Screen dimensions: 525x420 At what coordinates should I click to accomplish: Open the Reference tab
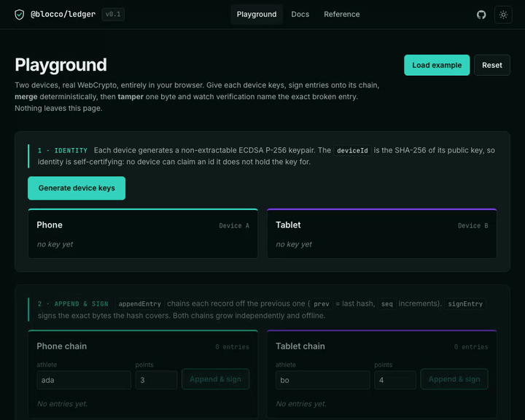(x=341, y=14)
